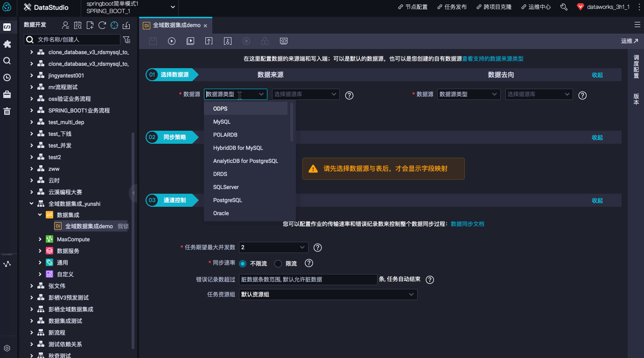
Task: Select the 限流 radio button
Action: click(x=278, y=264)
